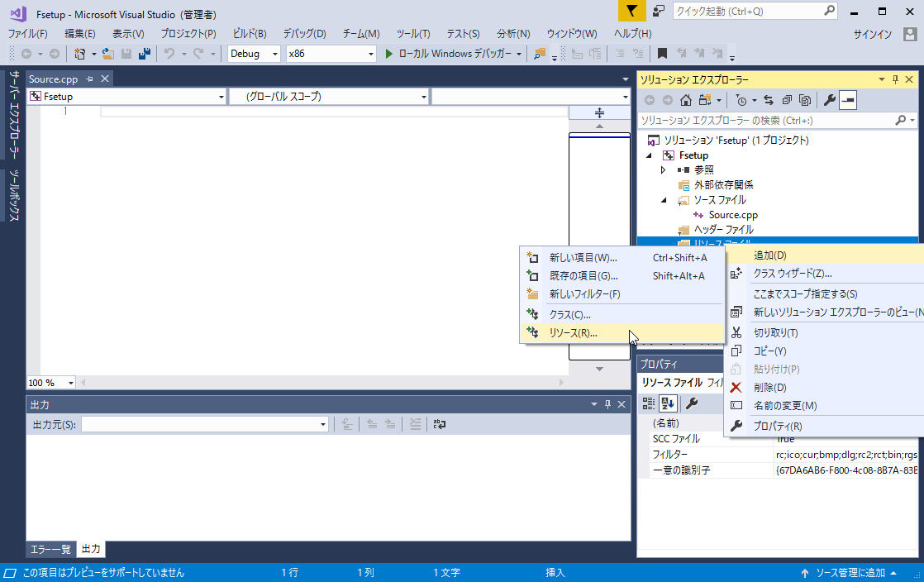Toggle pin on the Source.cpp tab
Screen dimensions: 924x582
89,79
